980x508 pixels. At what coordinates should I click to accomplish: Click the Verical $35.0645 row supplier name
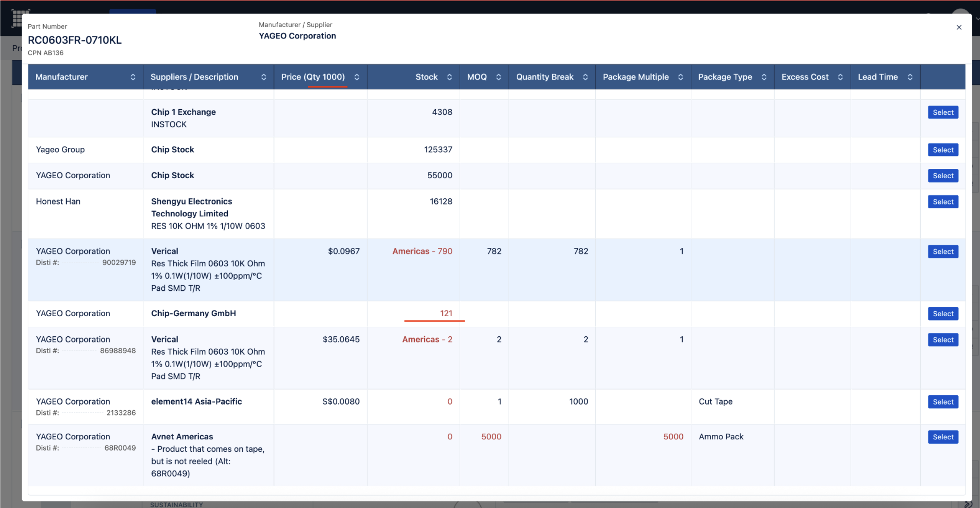tap(165, 340)
